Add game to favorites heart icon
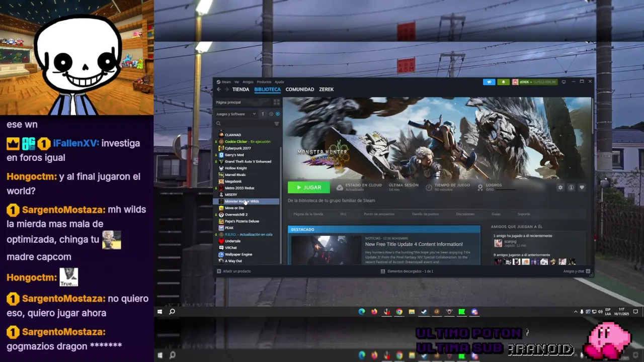Image resolution: width=644 pixels, height=362 pixels. [582, 188]
